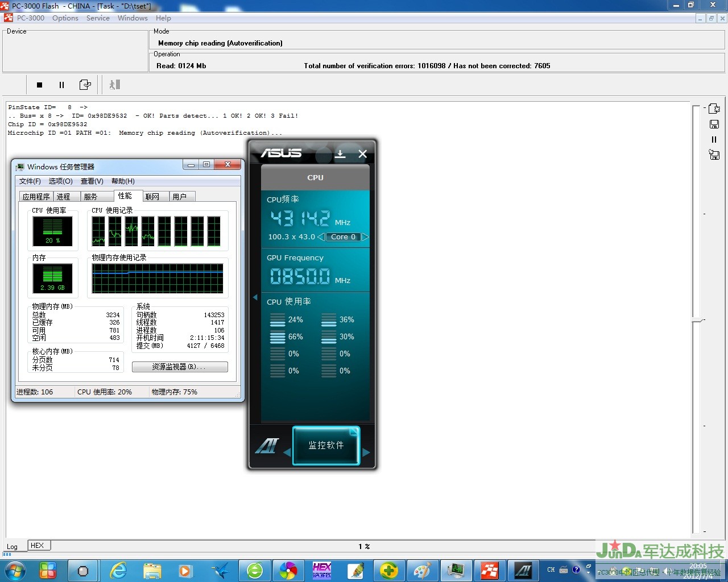Viewport: 728px width, 582px height.
Task: Open the Options menu
Action: tap(65, 18)
